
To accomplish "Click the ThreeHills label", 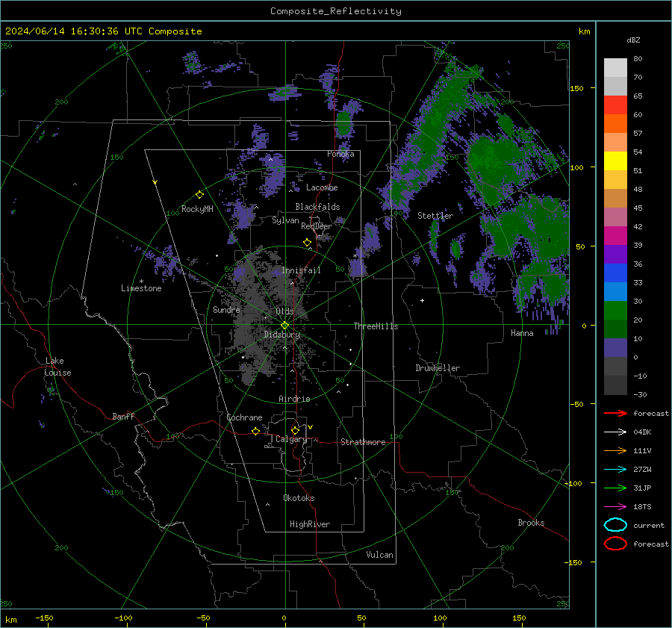I will (376, 326).
